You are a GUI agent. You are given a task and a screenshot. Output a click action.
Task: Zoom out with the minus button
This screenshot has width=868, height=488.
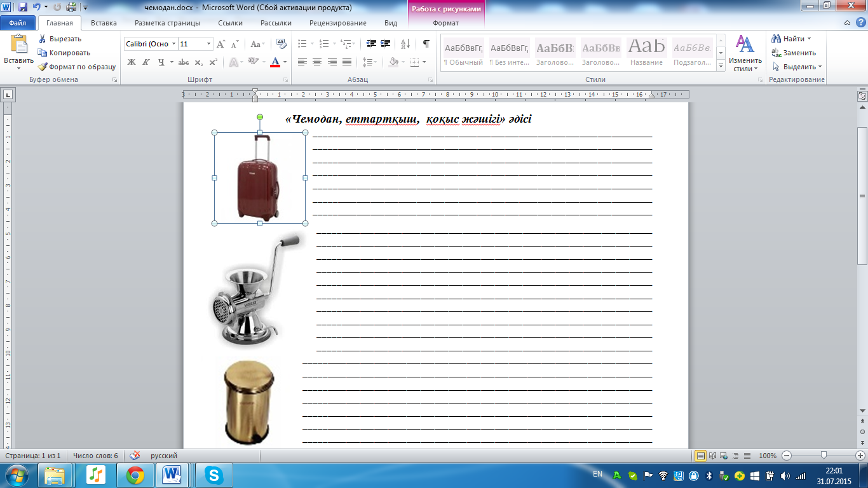click(x=787, y=456)
